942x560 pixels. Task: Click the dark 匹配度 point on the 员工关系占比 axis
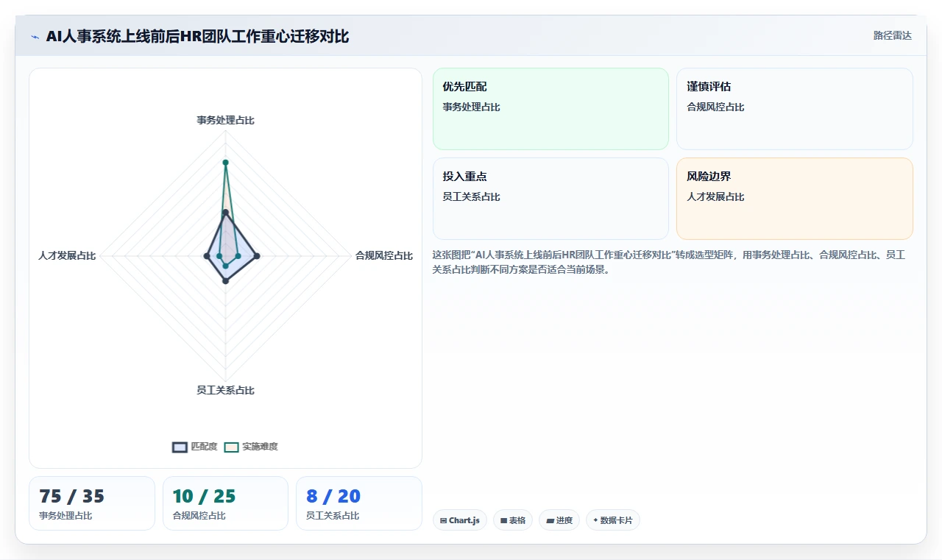tap(225, 280)
